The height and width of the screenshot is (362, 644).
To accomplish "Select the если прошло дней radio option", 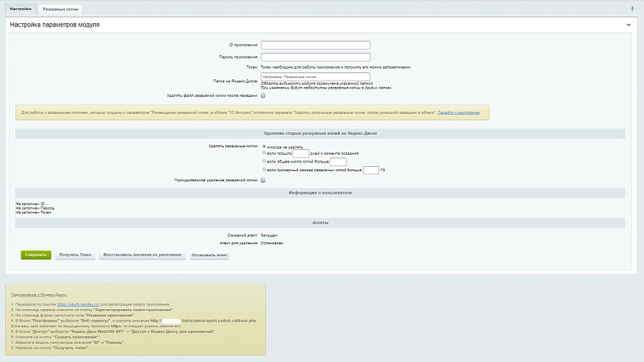I will point(264,152).
